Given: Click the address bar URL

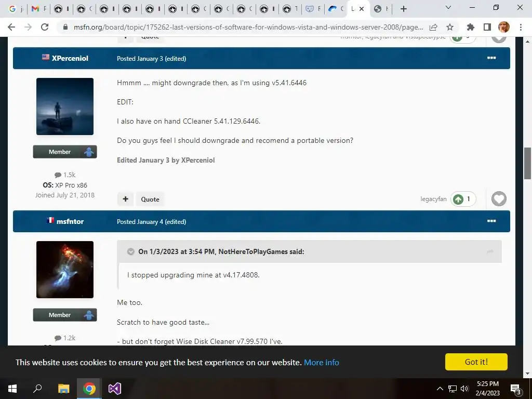Looking at the screenshot, I should coord(248,27).
